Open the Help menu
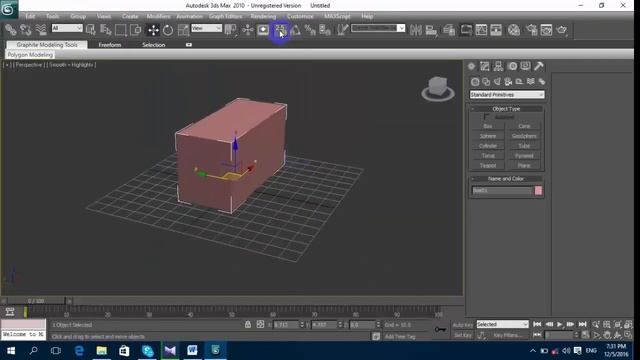The image size is (640, 360). 367,16
